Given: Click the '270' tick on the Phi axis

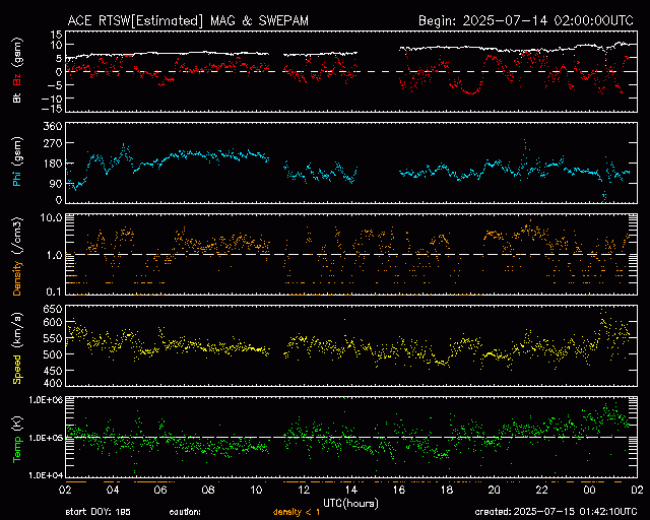Looking at the screenshot, I should 53,143.
